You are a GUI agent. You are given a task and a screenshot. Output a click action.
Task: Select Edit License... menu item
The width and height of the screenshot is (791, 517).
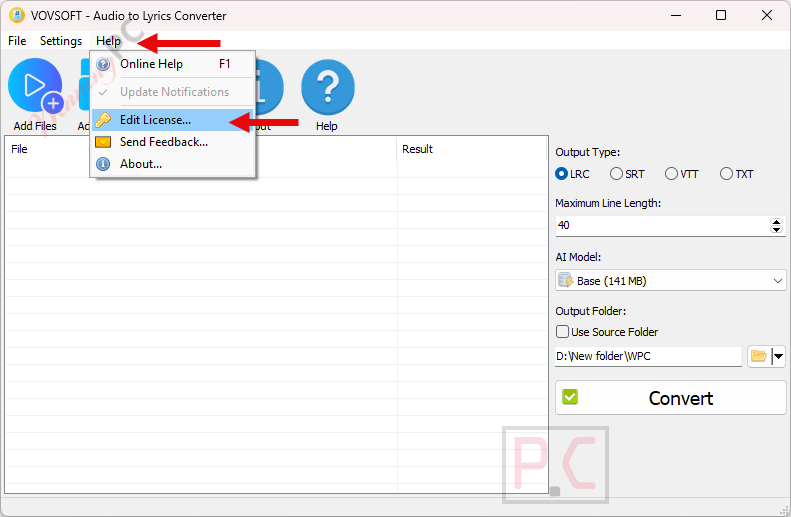click(x=172, y=120)
